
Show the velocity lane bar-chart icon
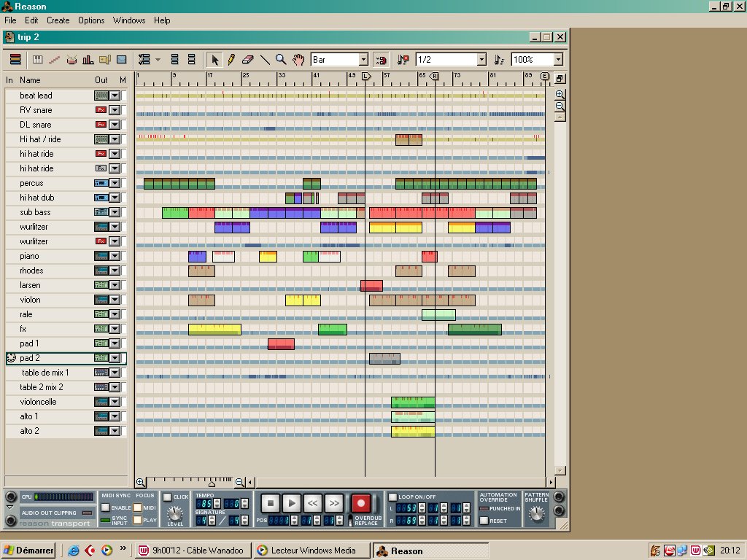88,60
